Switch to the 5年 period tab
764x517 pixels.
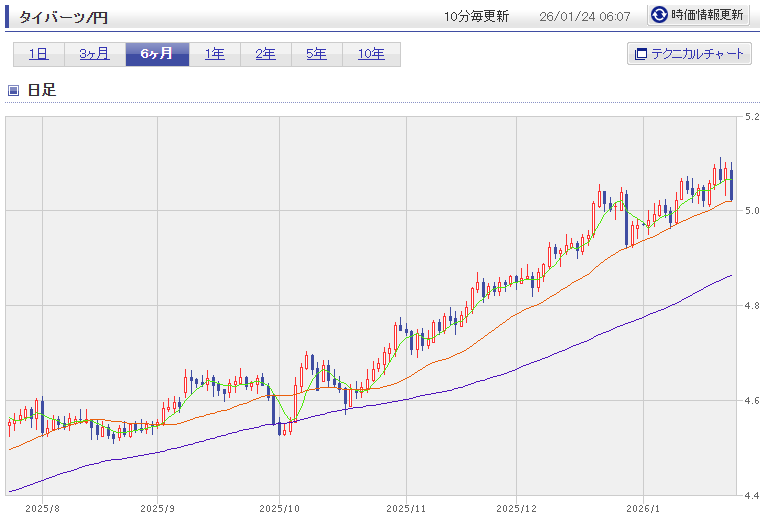[316, 54]
